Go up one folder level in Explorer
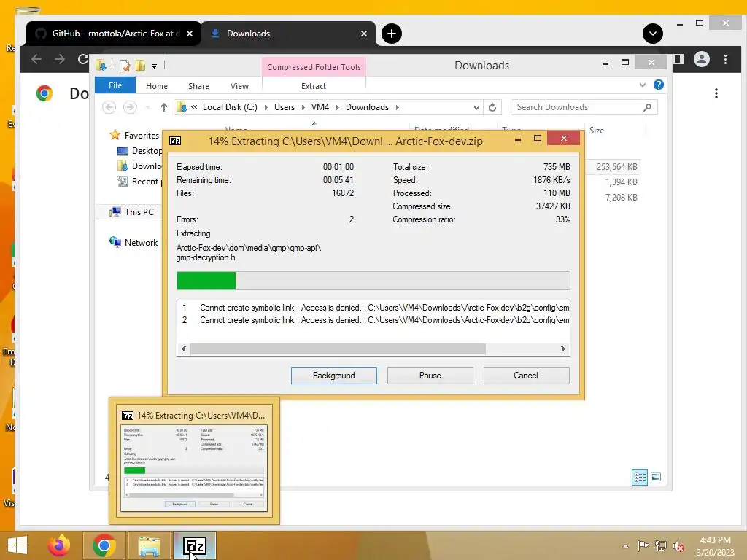Screen dimensions: 747x560 coord(164,107)
